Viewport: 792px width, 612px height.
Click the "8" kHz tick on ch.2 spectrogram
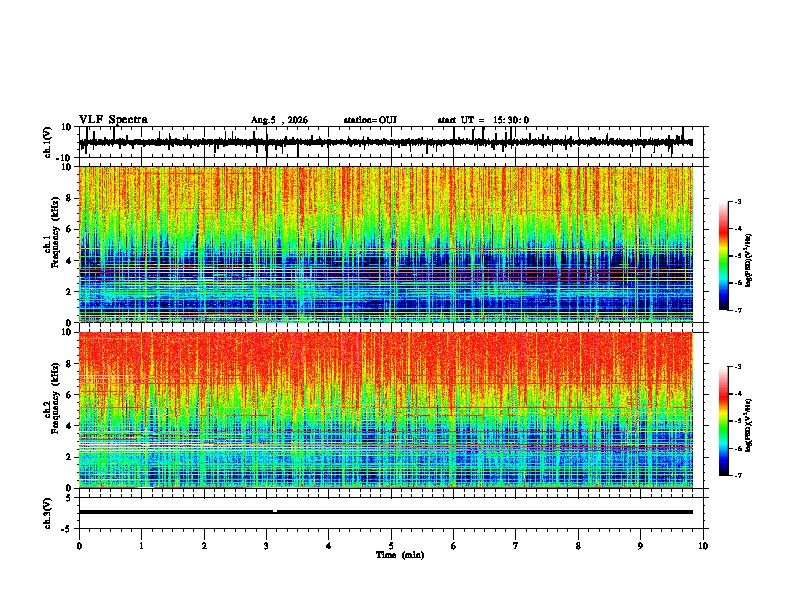pyautogui.click(x=69, y=364)
